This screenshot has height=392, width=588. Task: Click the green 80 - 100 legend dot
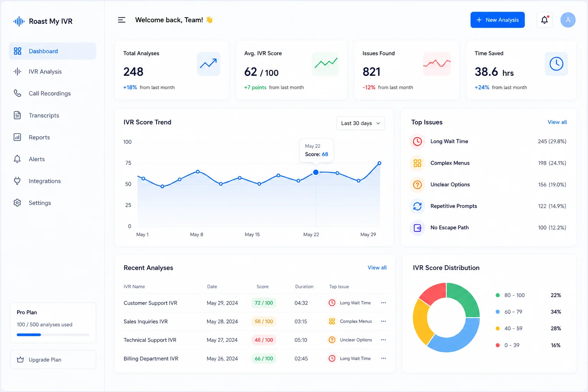[498, 295]
